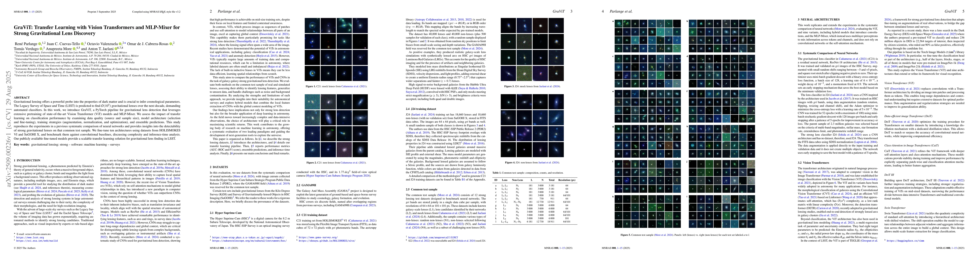Click the subarutelescope.org HSC instrument link
The image size is (980, 258).
pyautogui.click(x=249, y=241)
